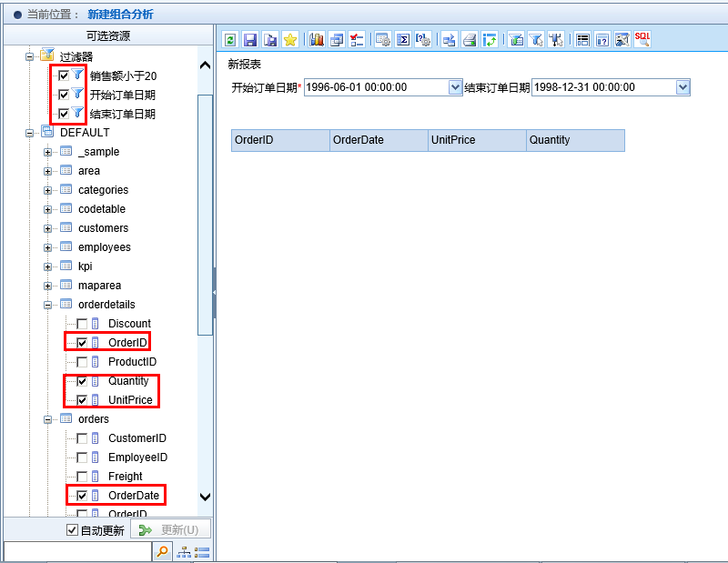Expand the customers table node

tap(47, 228)
